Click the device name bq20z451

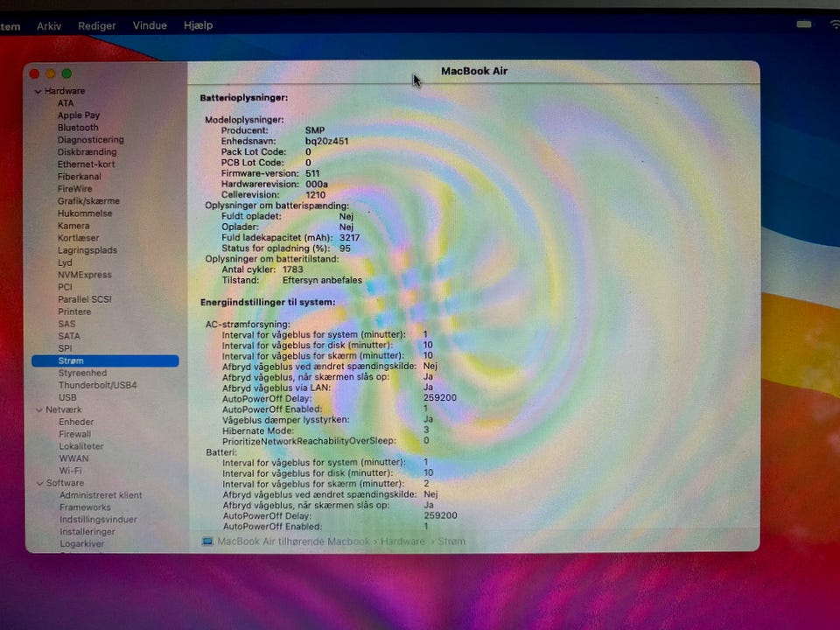pos(326,142)
